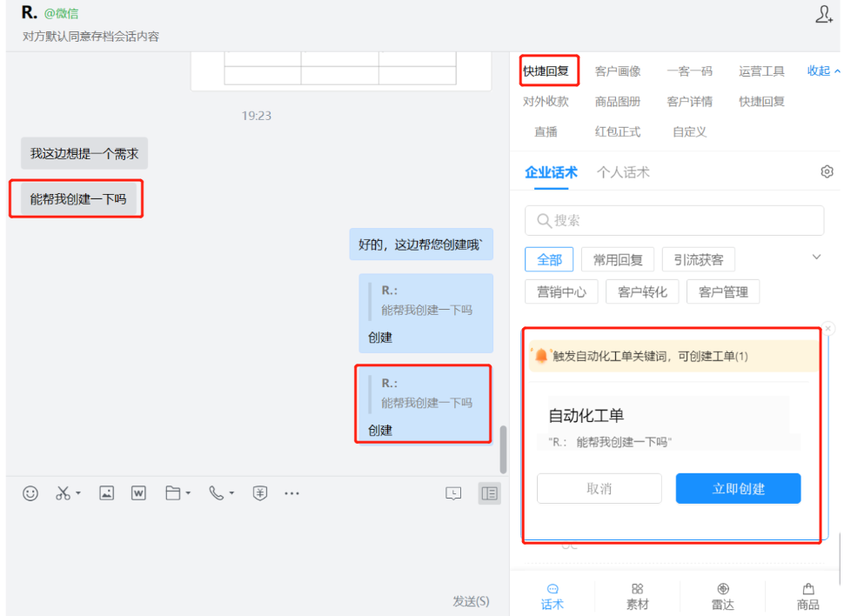Open 话术 bottom tab

click(x=553, y=597)
